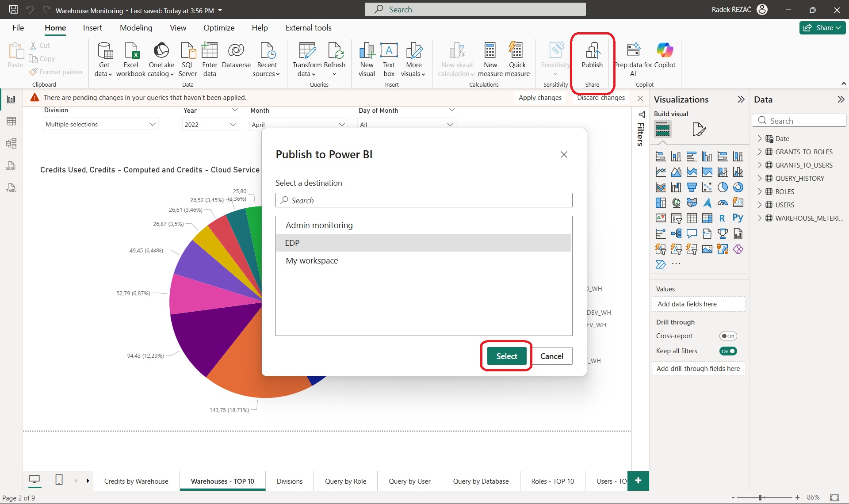Open the Table view in left sidebar
This screenshot has width=849, height=504.
(11, 121)
